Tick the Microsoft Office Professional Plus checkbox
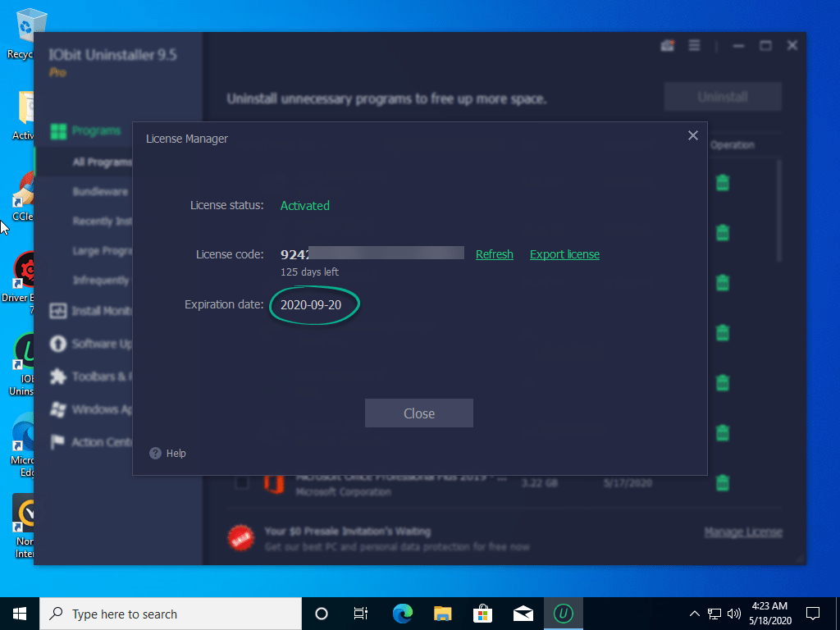Image resolution: width=840 pixels, height=630 pixels. click(x=242, y=482)
